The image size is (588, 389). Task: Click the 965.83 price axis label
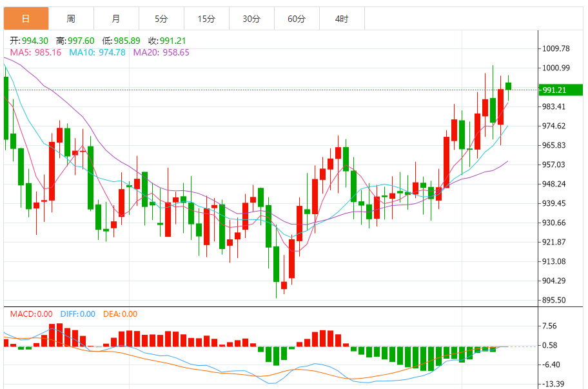554,145
